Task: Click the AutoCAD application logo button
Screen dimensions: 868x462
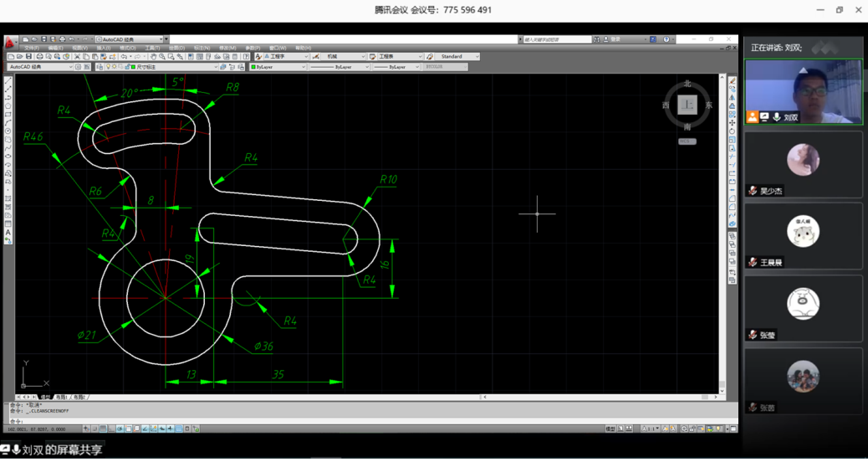Action: (x=10, y=42)
